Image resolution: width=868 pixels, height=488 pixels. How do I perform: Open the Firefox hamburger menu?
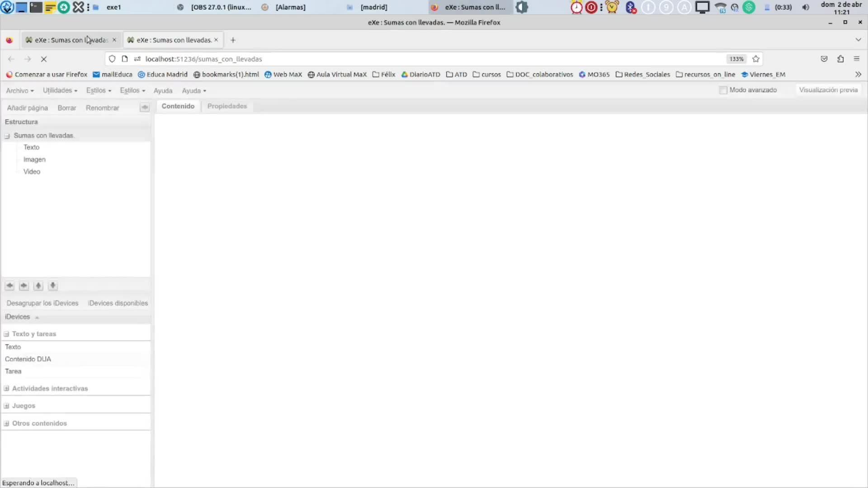click(856, 59)
